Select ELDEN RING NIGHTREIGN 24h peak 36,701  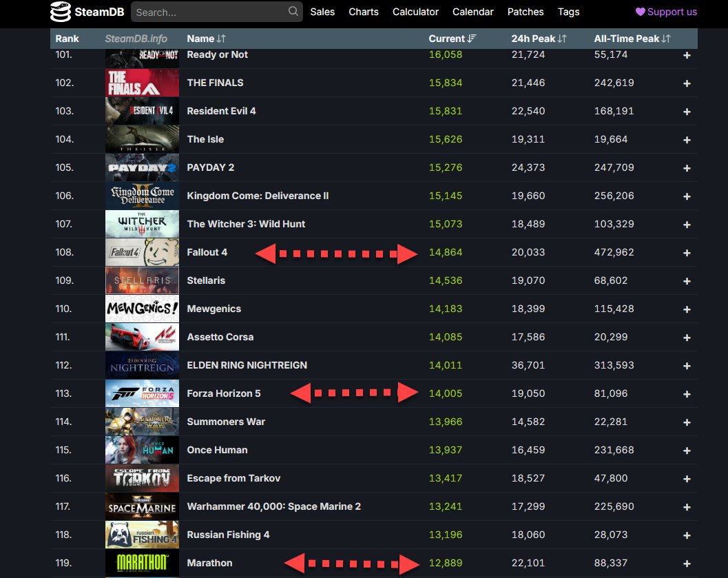tap(528, 365)
